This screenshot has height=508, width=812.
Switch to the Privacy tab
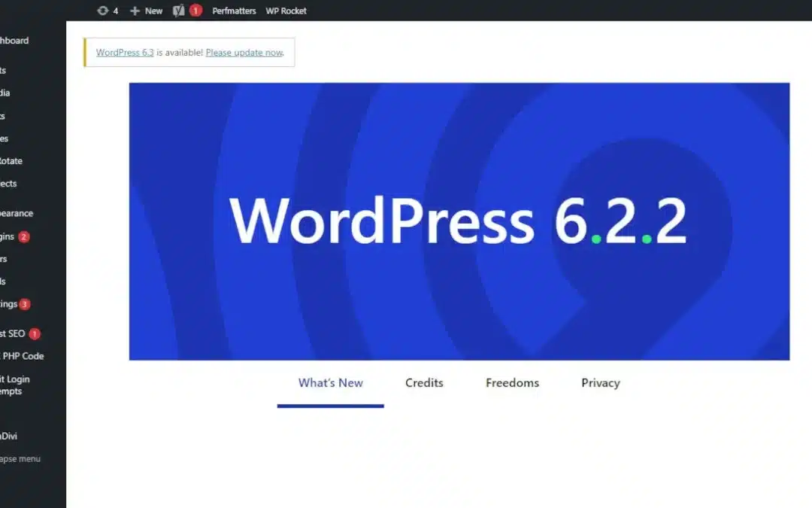(600, 383)
